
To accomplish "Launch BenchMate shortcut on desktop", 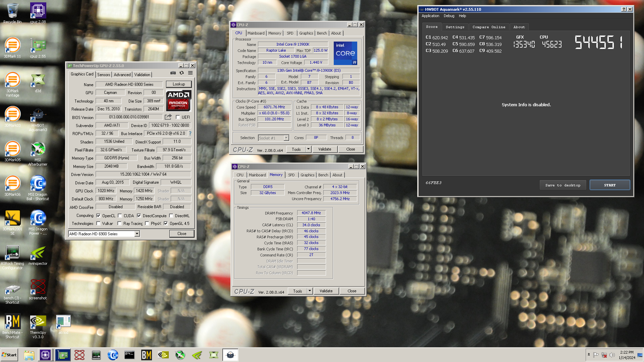I will pos(12,326).
